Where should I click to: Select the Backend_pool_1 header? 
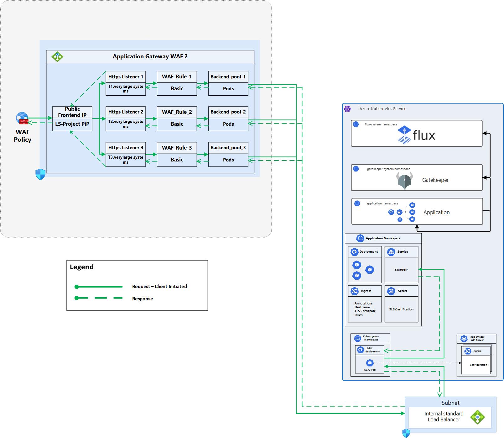pos(228,77)
